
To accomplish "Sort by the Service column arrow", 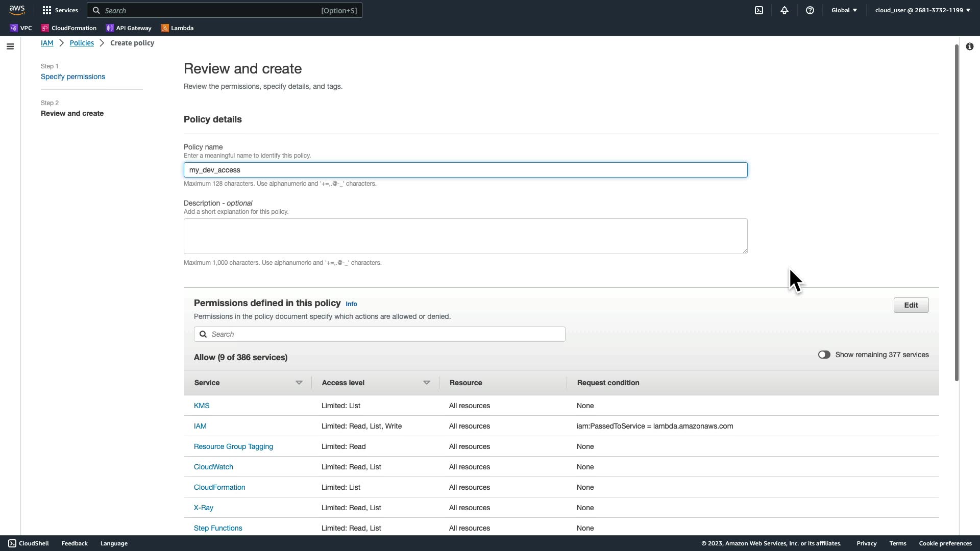I will coord(299,383).
